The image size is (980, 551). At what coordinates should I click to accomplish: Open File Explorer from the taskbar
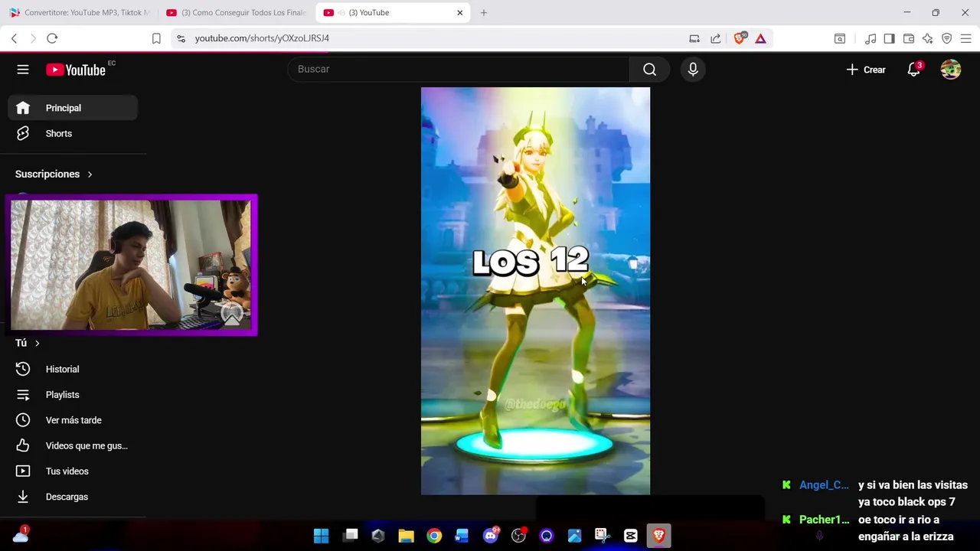[x=406, y=536]
